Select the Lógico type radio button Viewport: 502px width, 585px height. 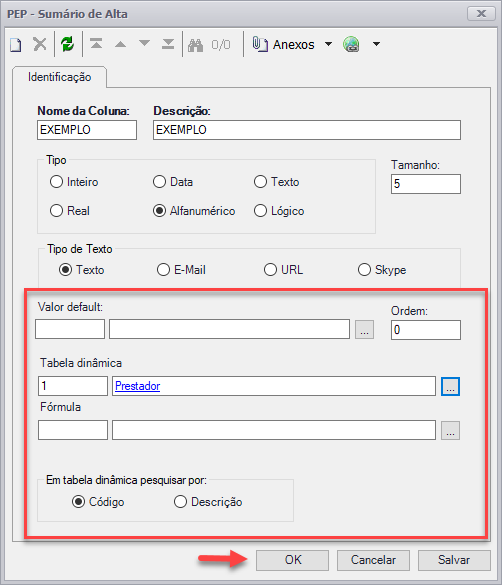pyautogui.click(x=260, y=211)
